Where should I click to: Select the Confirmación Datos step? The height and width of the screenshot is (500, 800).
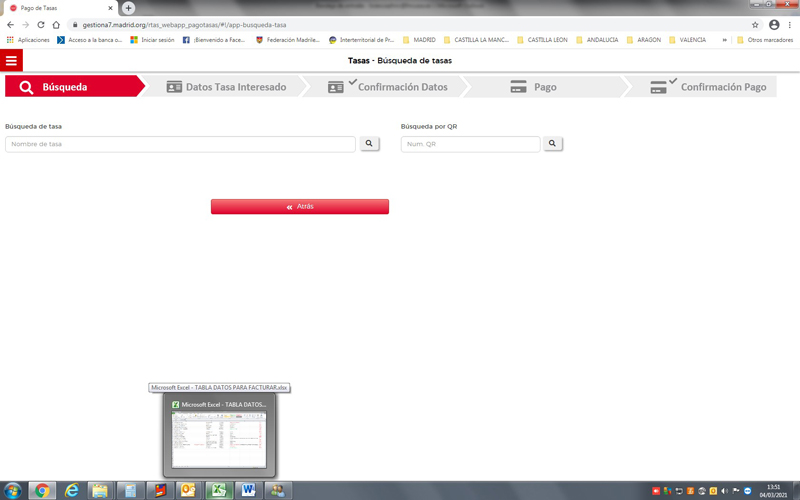point(387,87)
